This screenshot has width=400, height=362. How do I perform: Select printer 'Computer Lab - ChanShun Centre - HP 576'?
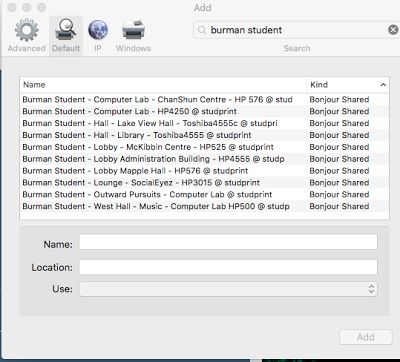pos(204,100)
